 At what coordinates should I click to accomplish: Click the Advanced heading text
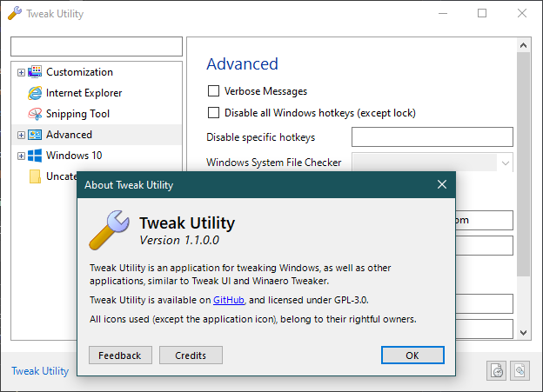pos(242,64)
